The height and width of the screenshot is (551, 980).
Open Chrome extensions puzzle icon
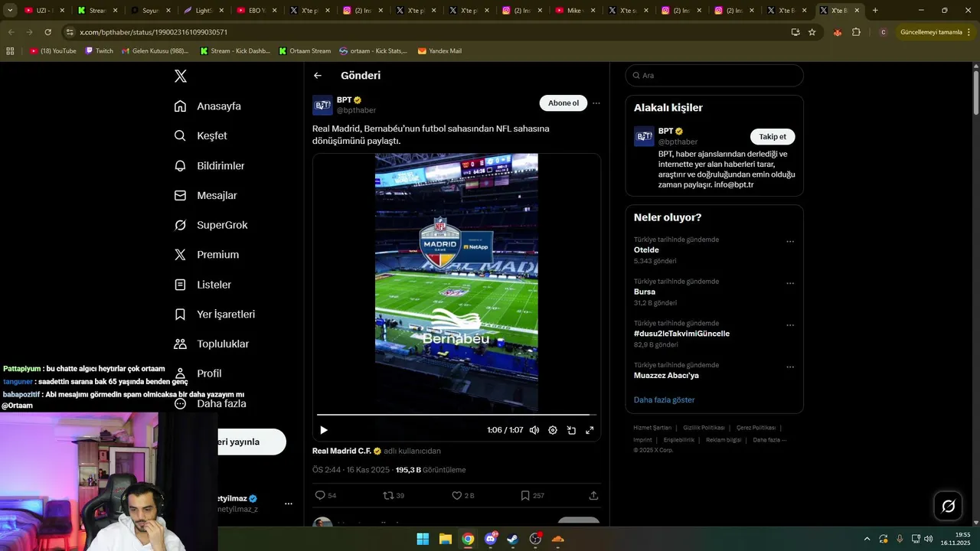(x=856, y=32)
